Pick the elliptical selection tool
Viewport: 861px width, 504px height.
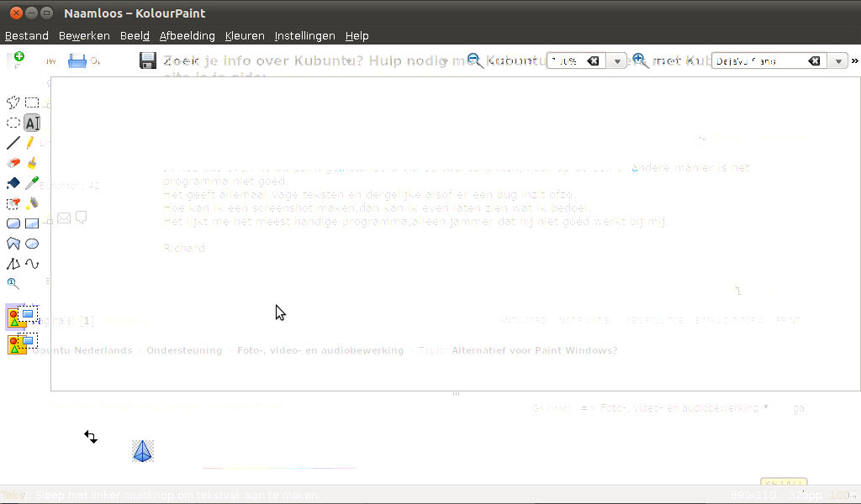pyautogui.click(x=13, y=123)
